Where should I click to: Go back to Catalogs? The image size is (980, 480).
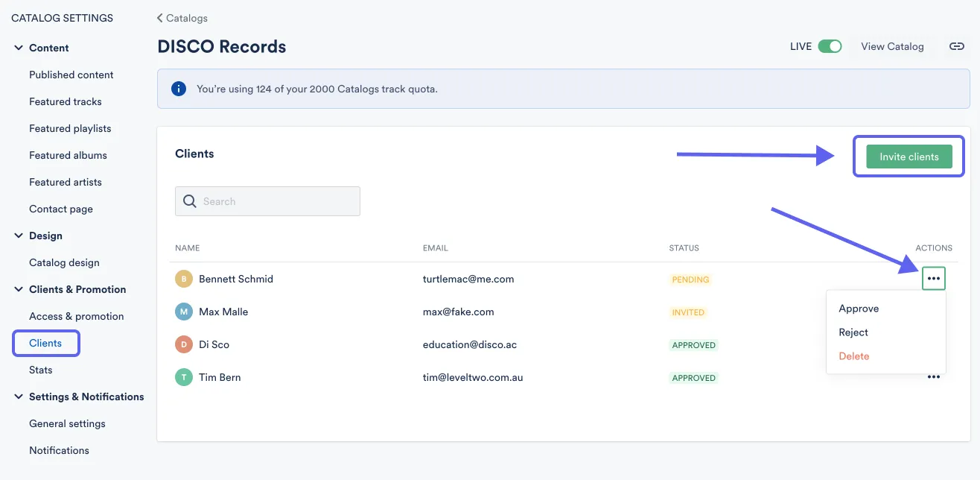[x=182, y=18]
